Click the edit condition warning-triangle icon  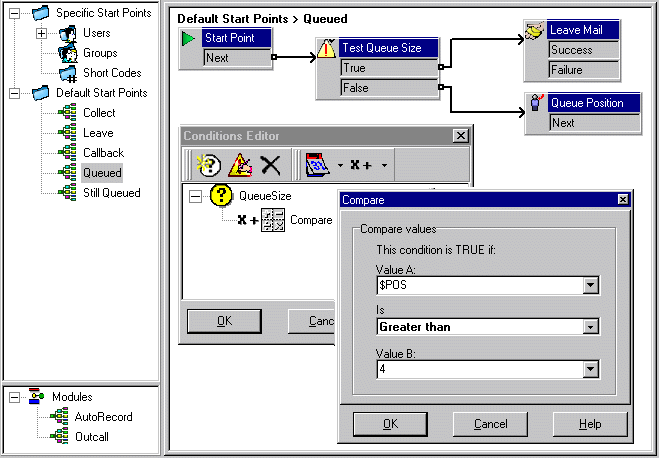pyautogui.click(x=240, y=165)
